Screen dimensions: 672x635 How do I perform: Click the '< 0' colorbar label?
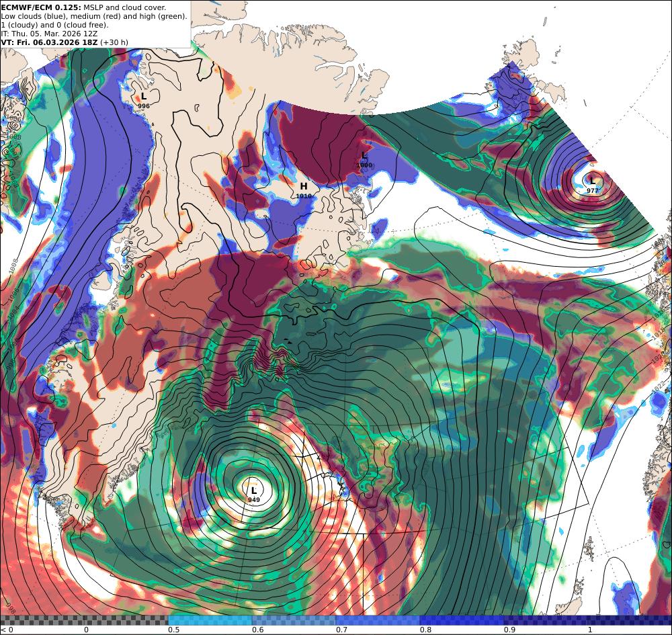click(x=7, y=630)
